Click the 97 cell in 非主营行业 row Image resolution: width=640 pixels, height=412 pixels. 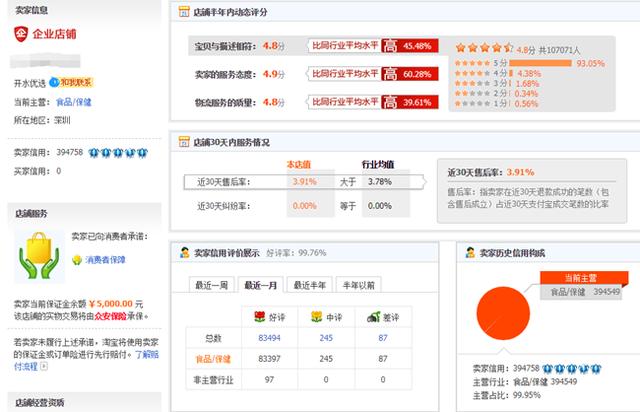[269, 380]
